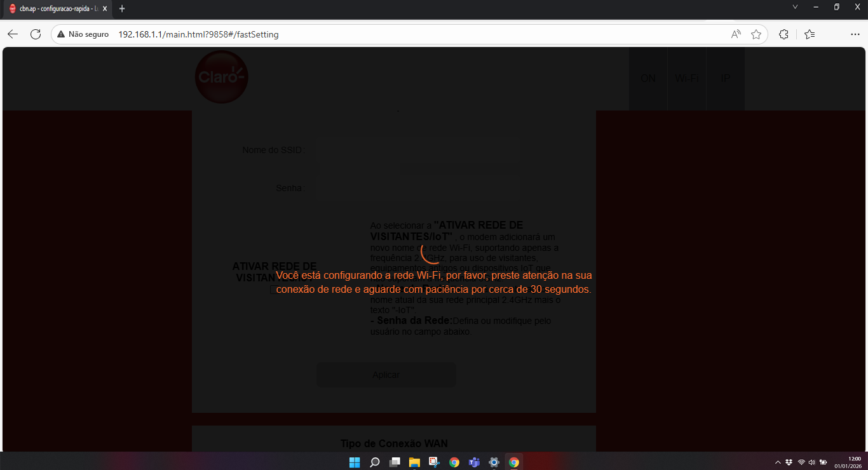This screenshot has height=470, width=868.
Task: Add this page to favorites
Action: point(756,34)
